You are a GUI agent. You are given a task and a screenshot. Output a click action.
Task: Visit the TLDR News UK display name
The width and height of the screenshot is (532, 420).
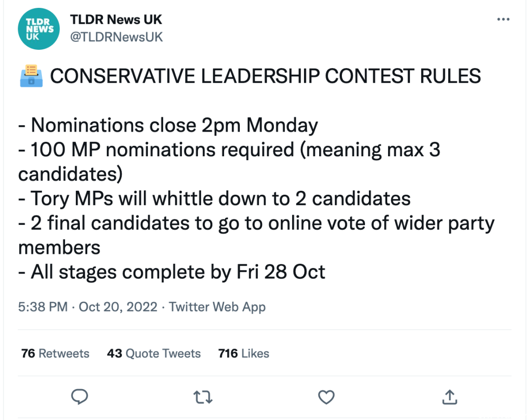[x=116, y=20]
